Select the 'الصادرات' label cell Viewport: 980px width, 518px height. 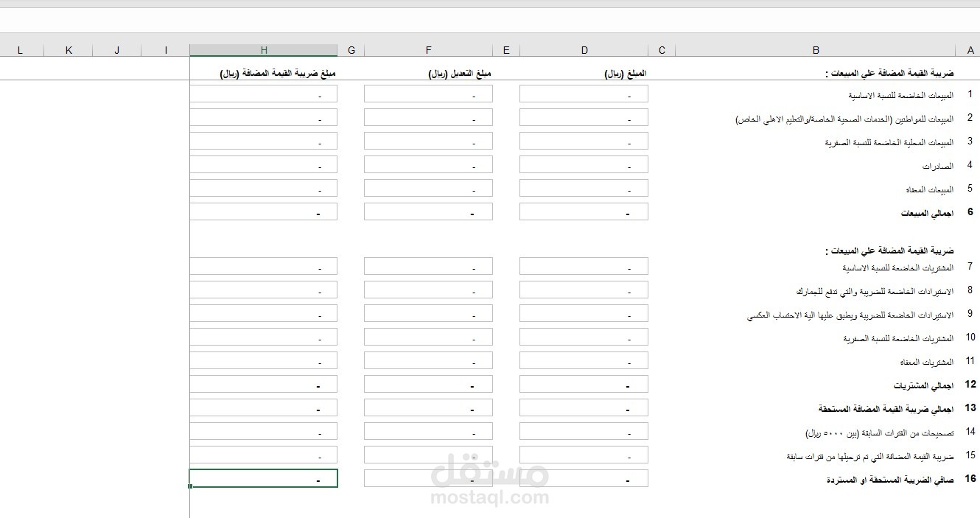(938, 167)
